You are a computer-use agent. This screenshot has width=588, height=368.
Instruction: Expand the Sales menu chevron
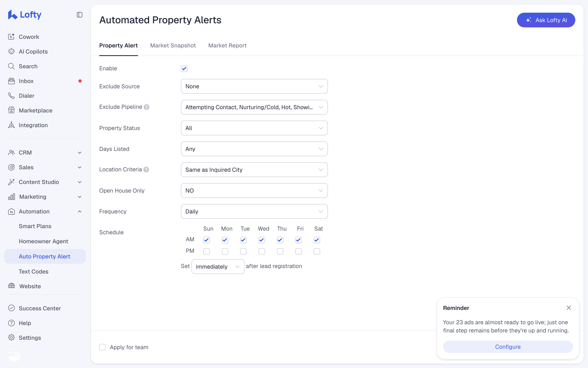coord(79,167)
